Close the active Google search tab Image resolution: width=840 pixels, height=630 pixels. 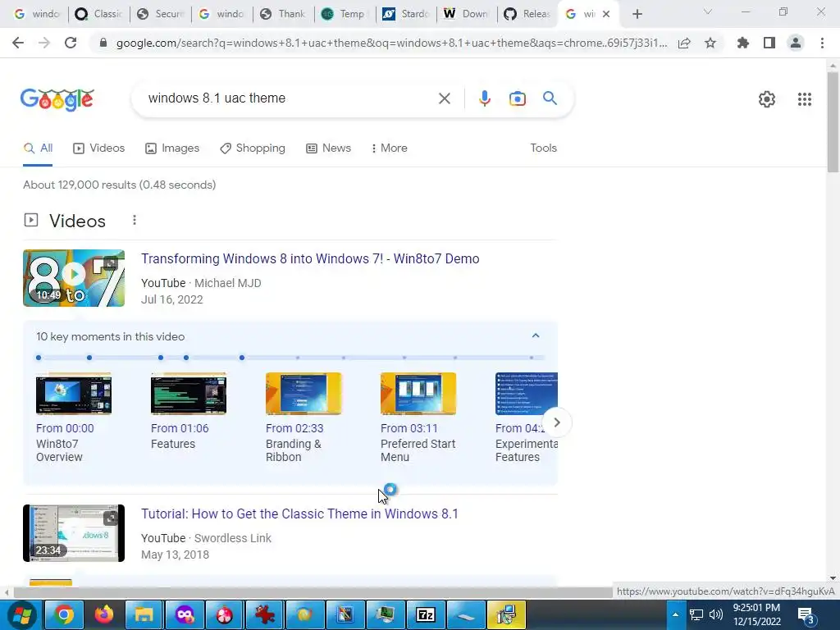tap(606, 14)
